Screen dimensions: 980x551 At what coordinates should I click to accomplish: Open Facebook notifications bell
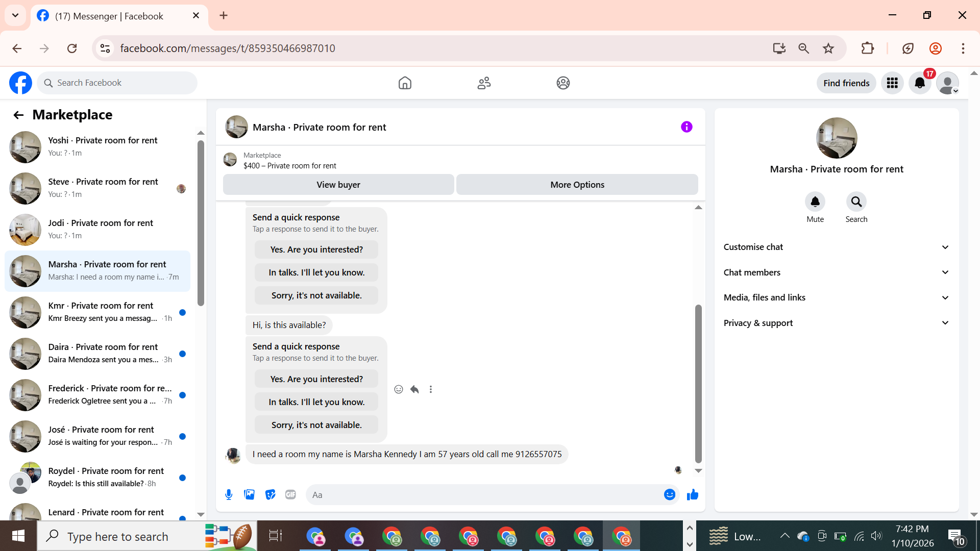[920, 83]
